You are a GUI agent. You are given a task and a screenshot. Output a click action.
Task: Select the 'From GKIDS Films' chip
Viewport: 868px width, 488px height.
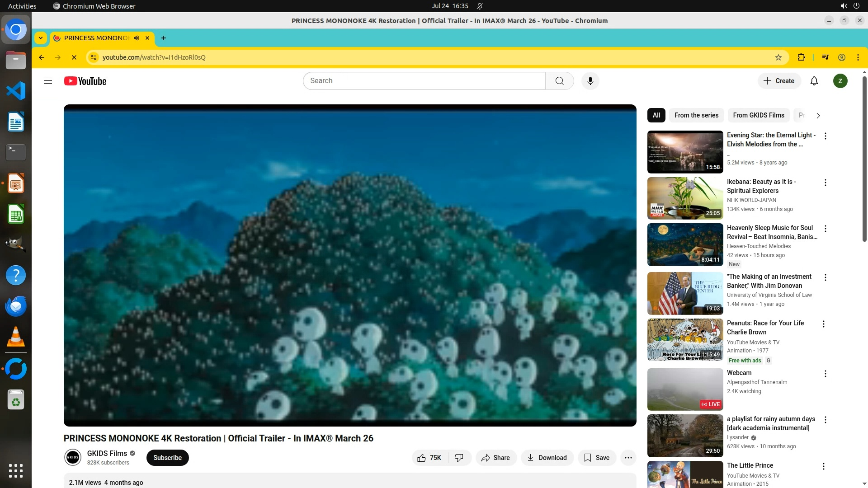tap(758, 115)
